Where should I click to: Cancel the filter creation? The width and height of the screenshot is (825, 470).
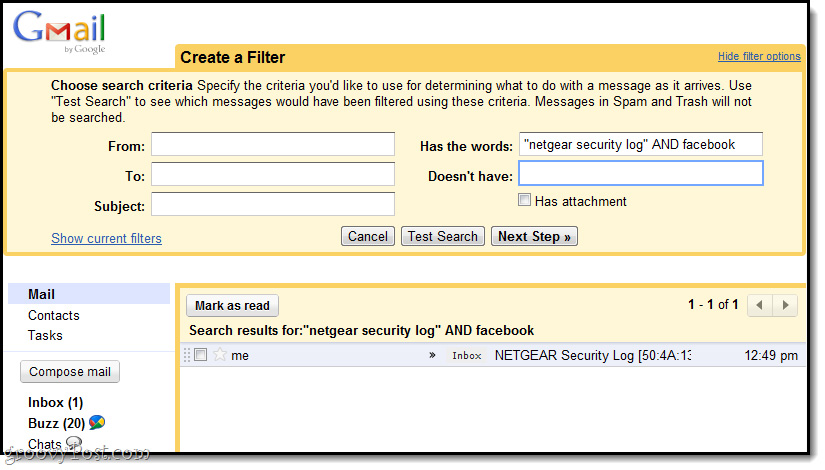coord(367,236)
